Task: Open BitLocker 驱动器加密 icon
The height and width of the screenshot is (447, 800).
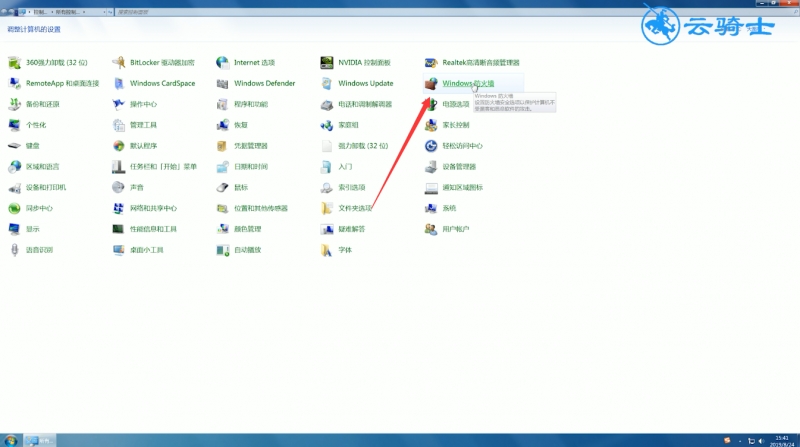Action: coord(118,62)
